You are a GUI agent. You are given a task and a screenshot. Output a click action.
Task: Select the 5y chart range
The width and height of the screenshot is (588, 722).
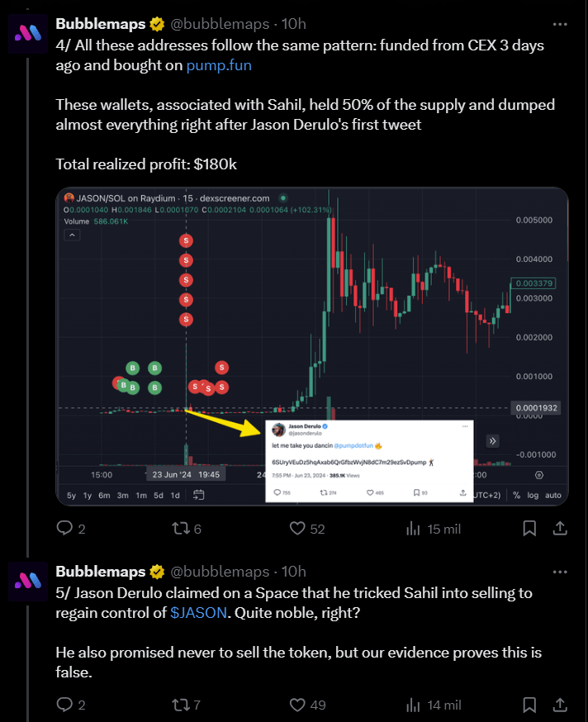(x=72, y=495)
